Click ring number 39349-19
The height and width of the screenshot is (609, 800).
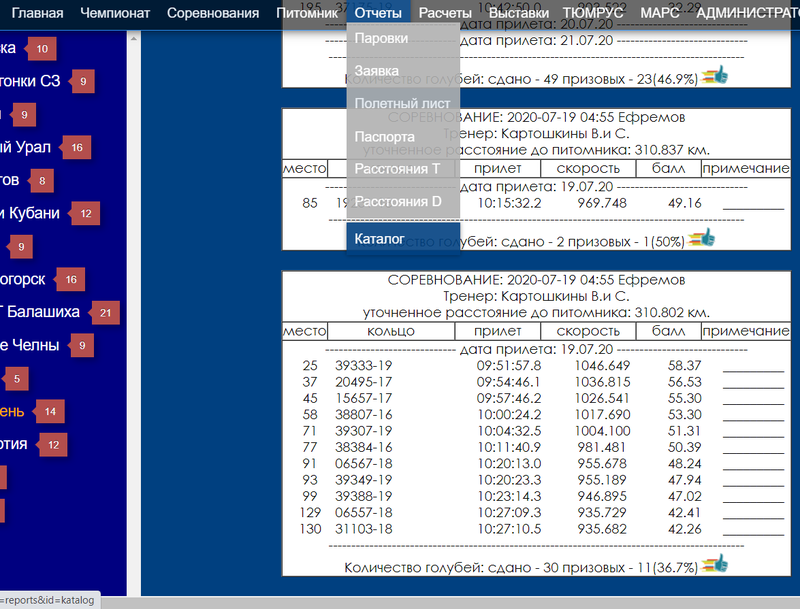363,480
